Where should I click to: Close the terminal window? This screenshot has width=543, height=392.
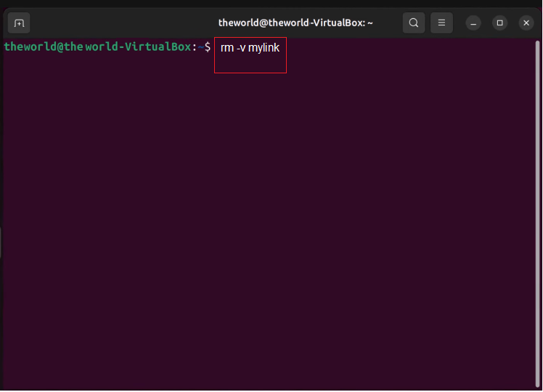pos(526,23)
